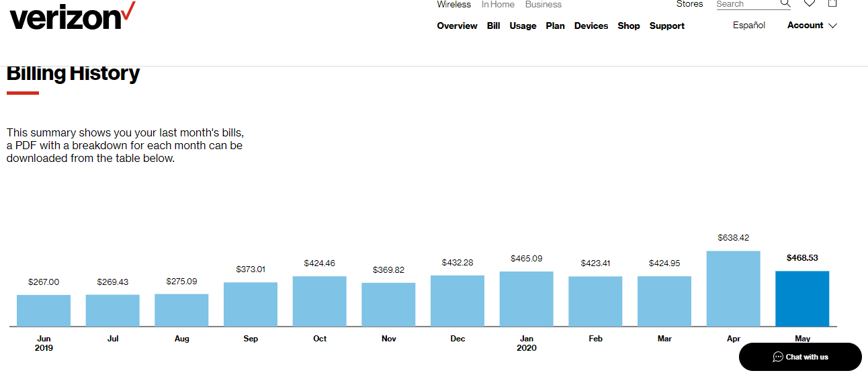Click the Verizon logo
The image size is (868, 377).
[72, 16]
